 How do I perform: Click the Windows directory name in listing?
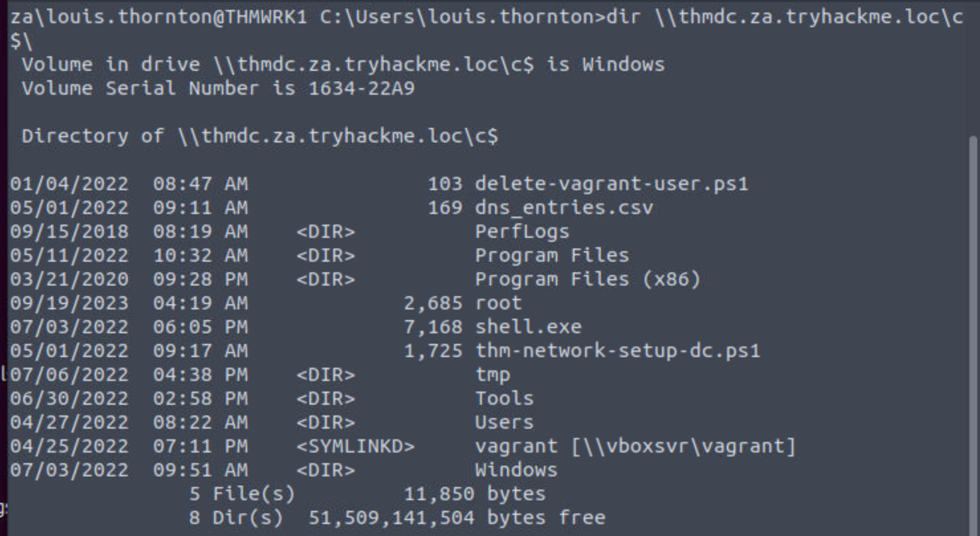[x=516, y=470]
